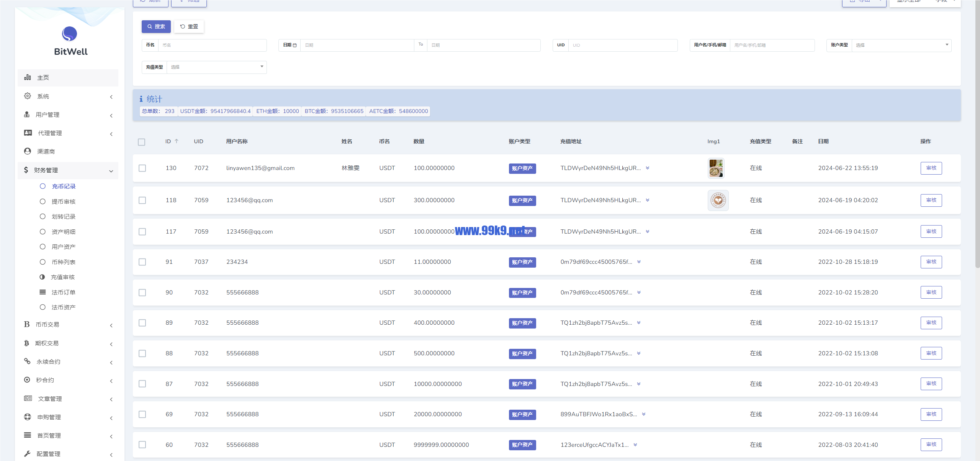980x461 pixels.
Task: Open 划转记录 menu item
Action: pyautogui.click(x=64, y=217)
